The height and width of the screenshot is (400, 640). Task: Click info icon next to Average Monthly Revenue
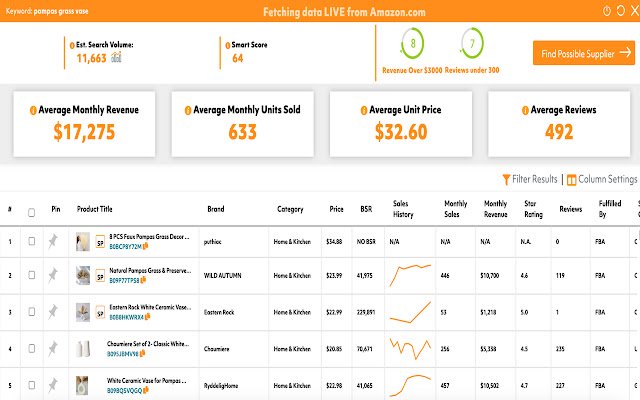(33, 110)
